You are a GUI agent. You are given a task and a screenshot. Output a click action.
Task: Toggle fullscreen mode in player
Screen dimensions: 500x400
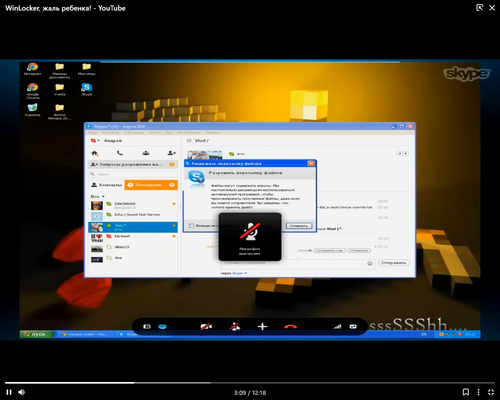coord(491,392)
